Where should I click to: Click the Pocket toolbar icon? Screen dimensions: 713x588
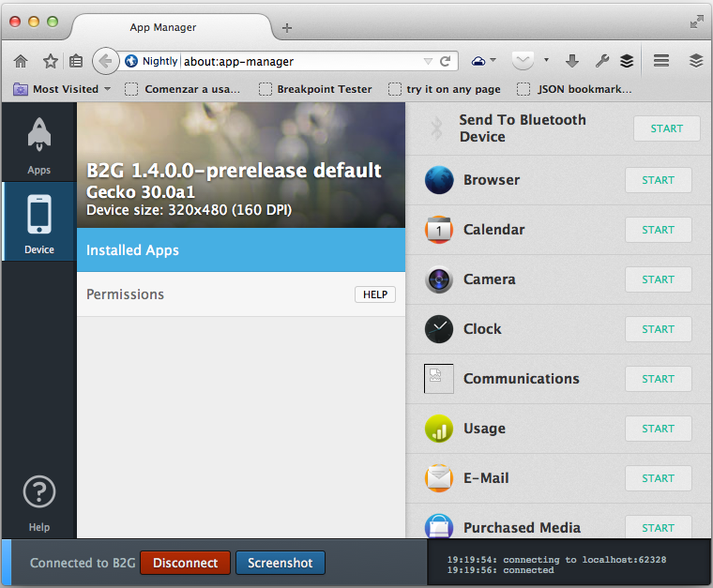[x=523, y=60]
